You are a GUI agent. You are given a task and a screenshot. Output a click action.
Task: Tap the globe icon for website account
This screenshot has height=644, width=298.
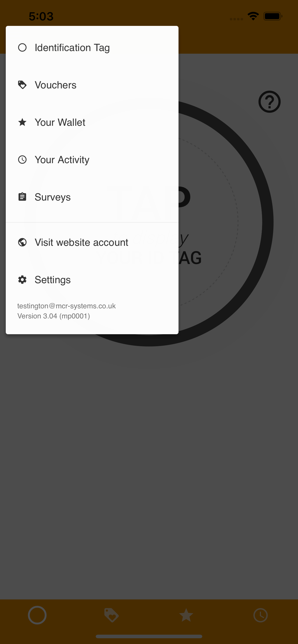tap(22, 242)
